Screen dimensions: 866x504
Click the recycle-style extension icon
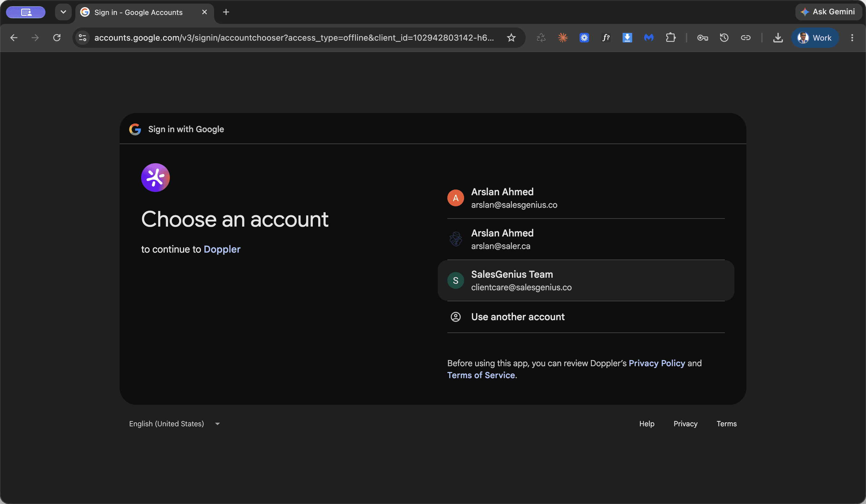[541, 38]
